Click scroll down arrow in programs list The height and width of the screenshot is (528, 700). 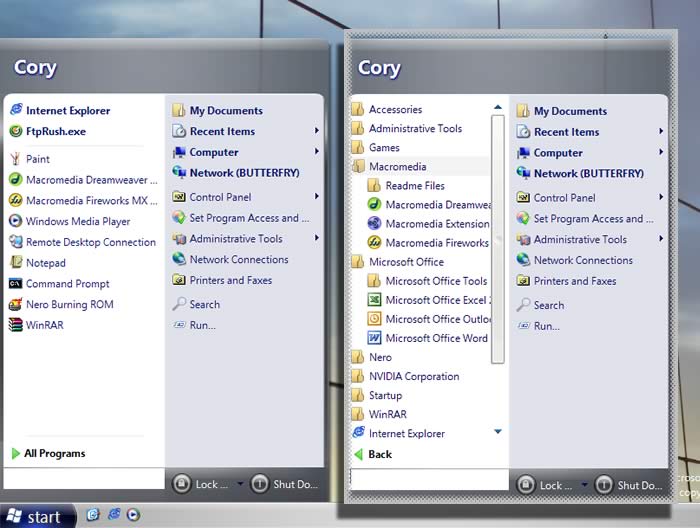(498, 431)
